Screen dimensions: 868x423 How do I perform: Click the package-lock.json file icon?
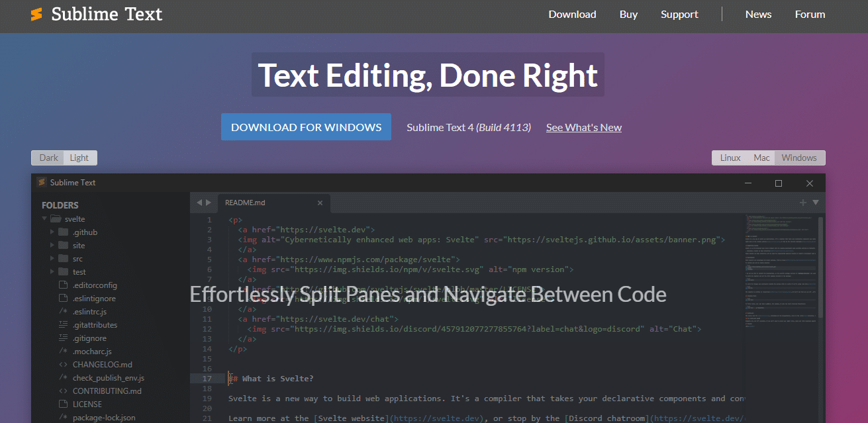64,417
